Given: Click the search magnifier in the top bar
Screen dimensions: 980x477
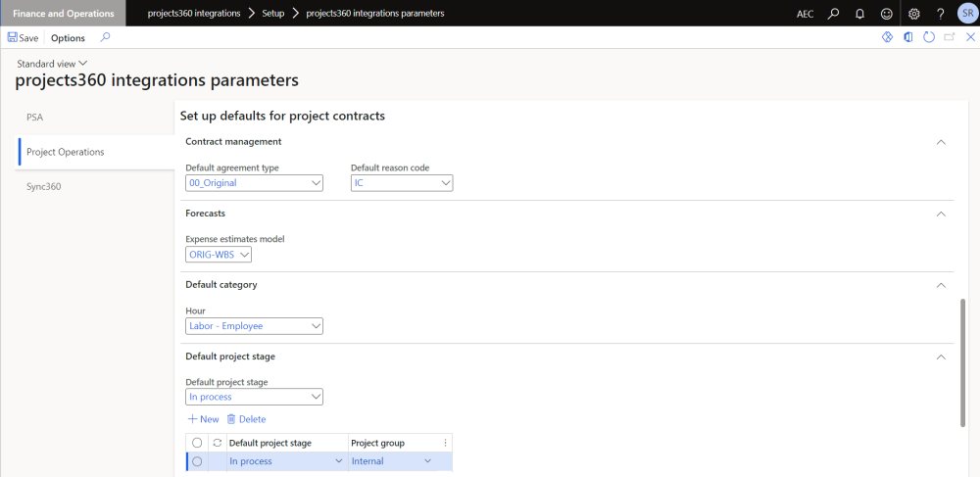Looking at the screenshot, I should (833, 14).
